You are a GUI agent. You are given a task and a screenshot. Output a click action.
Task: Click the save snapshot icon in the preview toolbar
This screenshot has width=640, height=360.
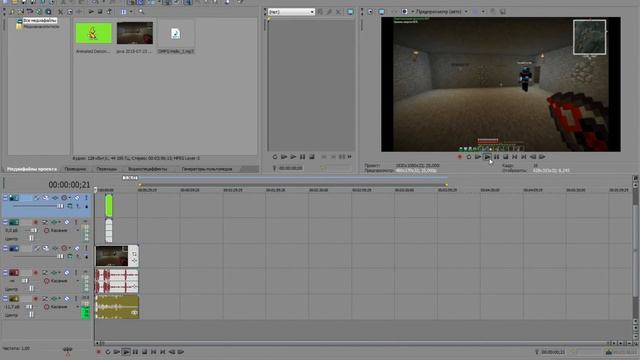[x=502, y=12]
